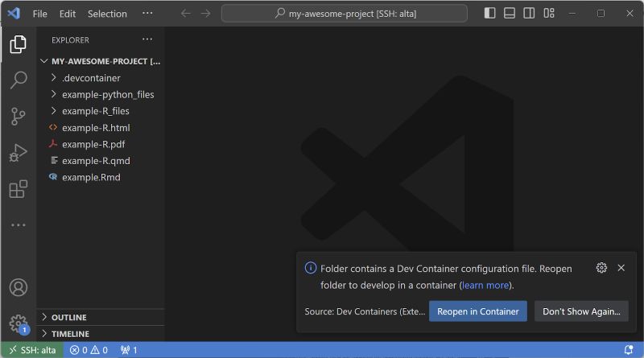Open example.Rmd file

pos(101,177)
